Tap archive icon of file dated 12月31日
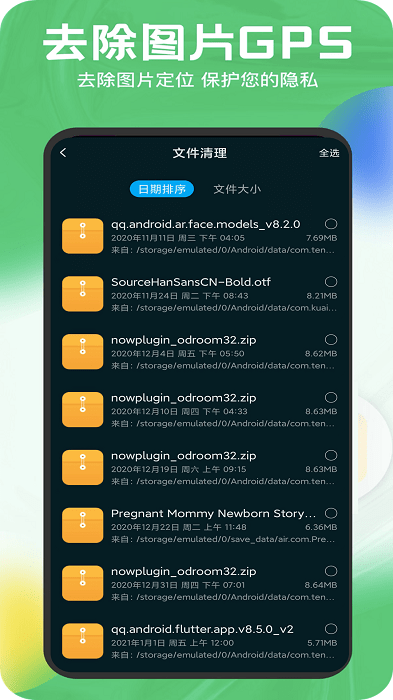The image size is (393, 700). [83, 583]
